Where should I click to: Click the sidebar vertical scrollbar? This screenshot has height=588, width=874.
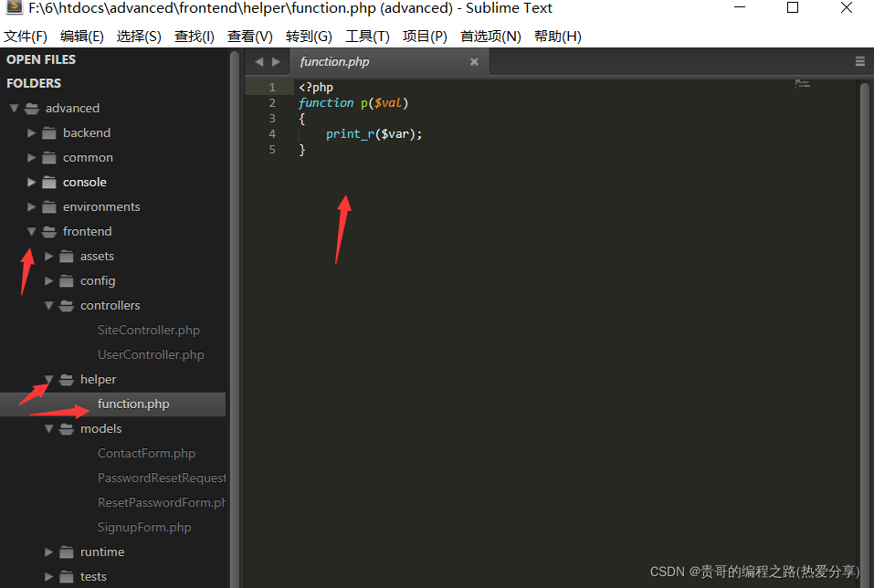pos(234,318)
